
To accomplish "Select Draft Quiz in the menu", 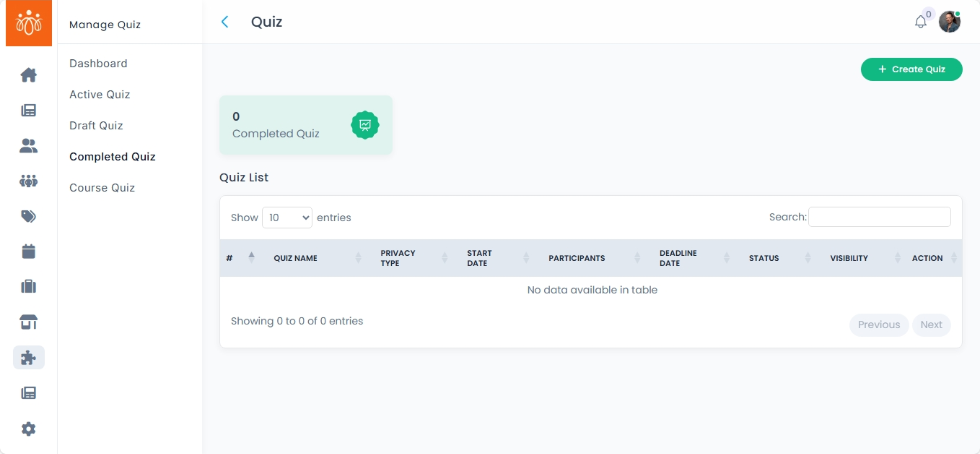I will point(96,125).
